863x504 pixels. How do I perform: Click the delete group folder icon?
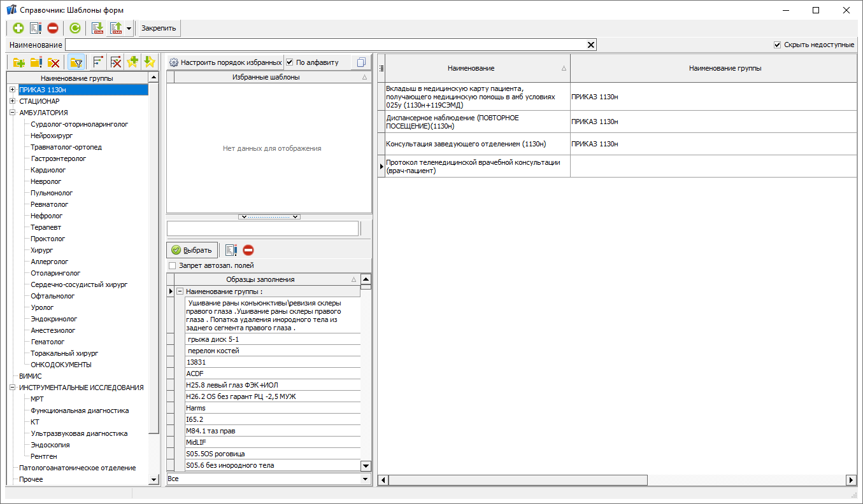pos(53,62)
